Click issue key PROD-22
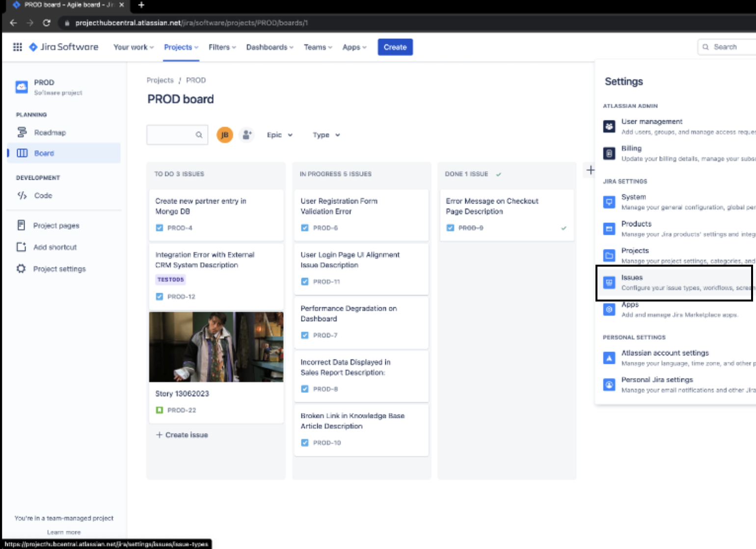This screenshot has width=756, height=549. tap(182, 410)
